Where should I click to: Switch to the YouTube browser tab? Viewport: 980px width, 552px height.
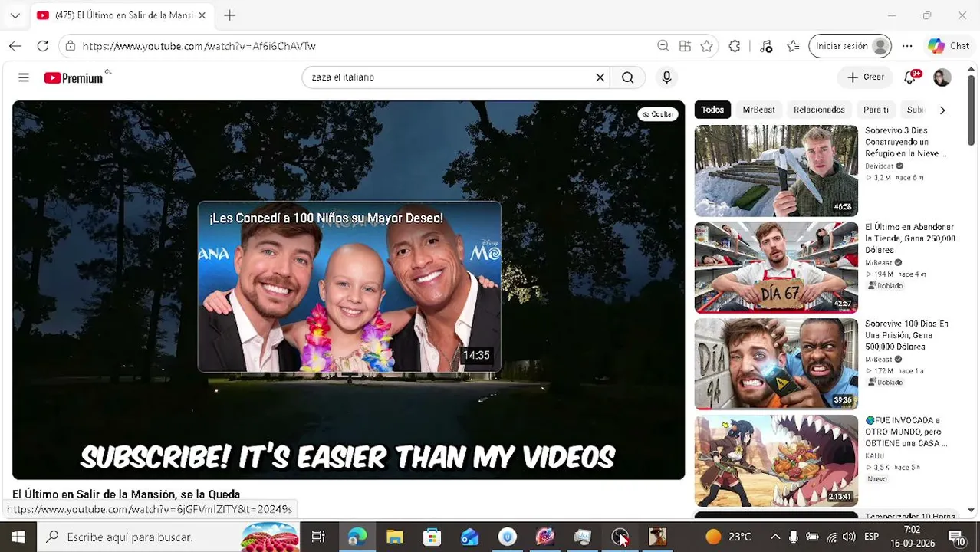point(123,15)
